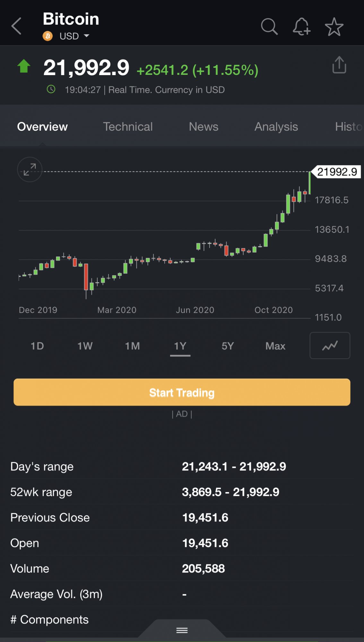Expand the chart to fullscreen
Screen dimensions: 364x642
pyautogui.click(x=30, y=169)
